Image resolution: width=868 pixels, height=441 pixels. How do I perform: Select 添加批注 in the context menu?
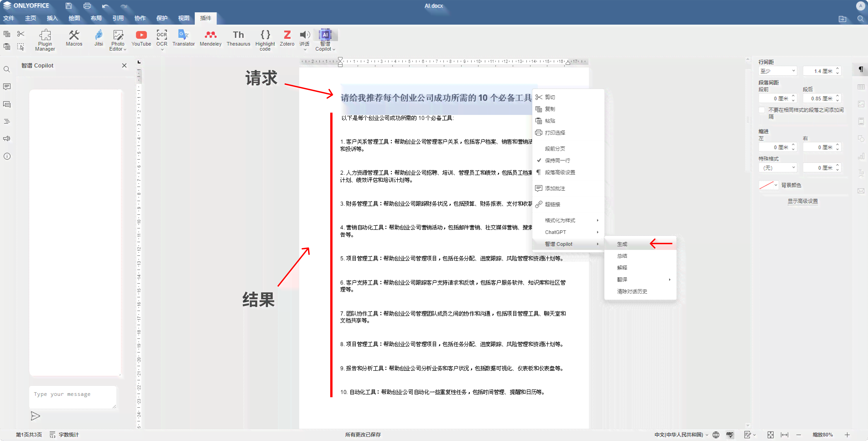point(568,188)
